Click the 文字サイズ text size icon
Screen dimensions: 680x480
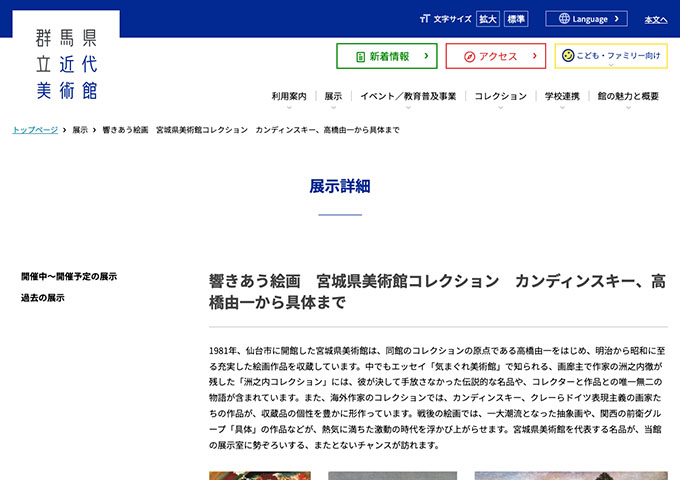click(425, 19)
